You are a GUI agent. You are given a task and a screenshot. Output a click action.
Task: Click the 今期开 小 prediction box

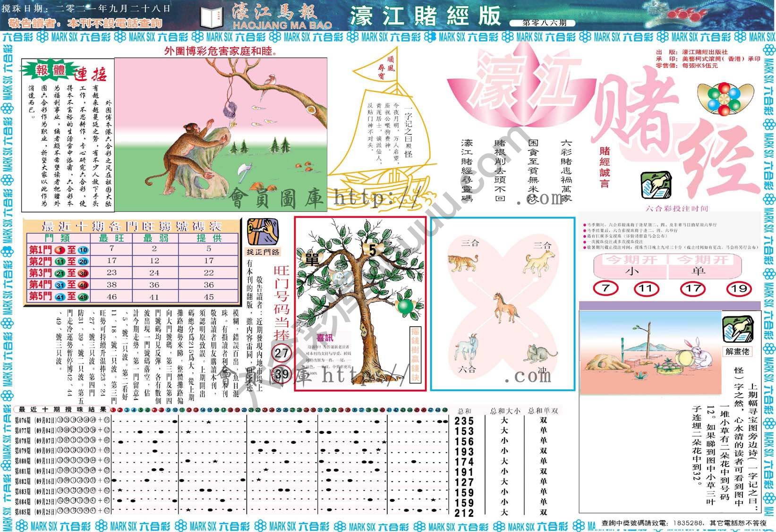pos(630,266)
